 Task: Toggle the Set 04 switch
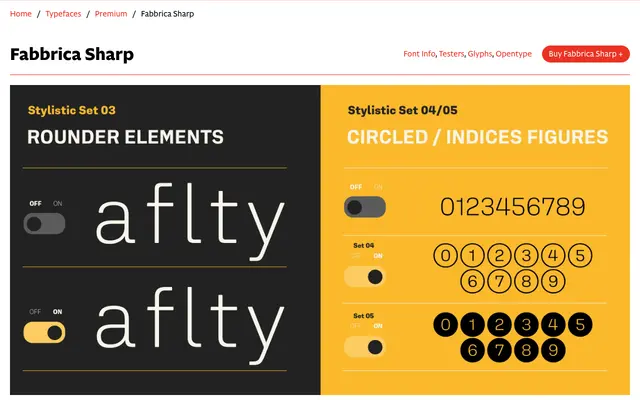tap(365, 277)
